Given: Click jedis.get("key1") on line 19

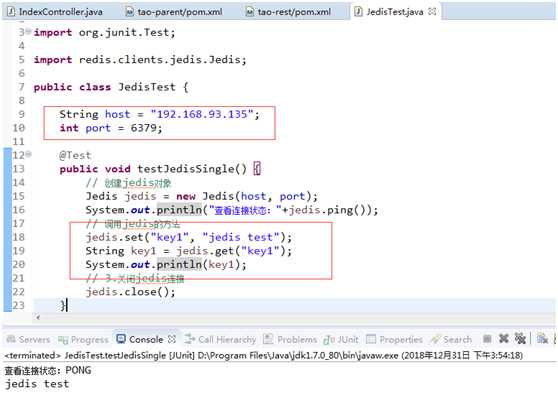Looking at the screenshot, I should (x=231, y=251).
